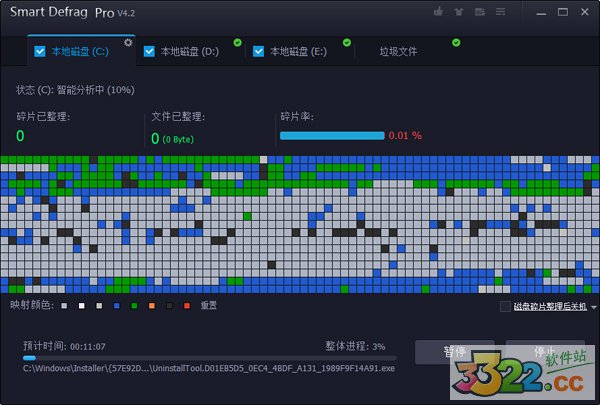The width and height of the screenshot is (600, 405).
Task: Click the 0.01 % fragmentation value
Action: coord(405,136)
